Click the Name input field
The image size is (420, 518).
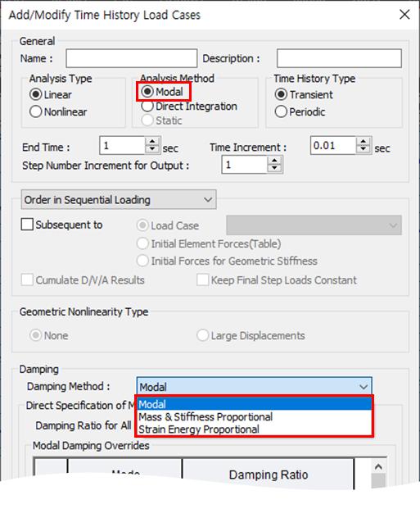(132, 58)
